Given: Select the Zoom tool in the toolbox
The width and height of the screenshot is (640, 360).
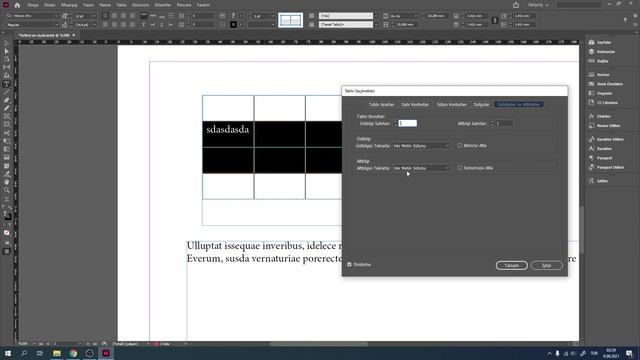Looking at the screenshot, I should tap(7, 191).
